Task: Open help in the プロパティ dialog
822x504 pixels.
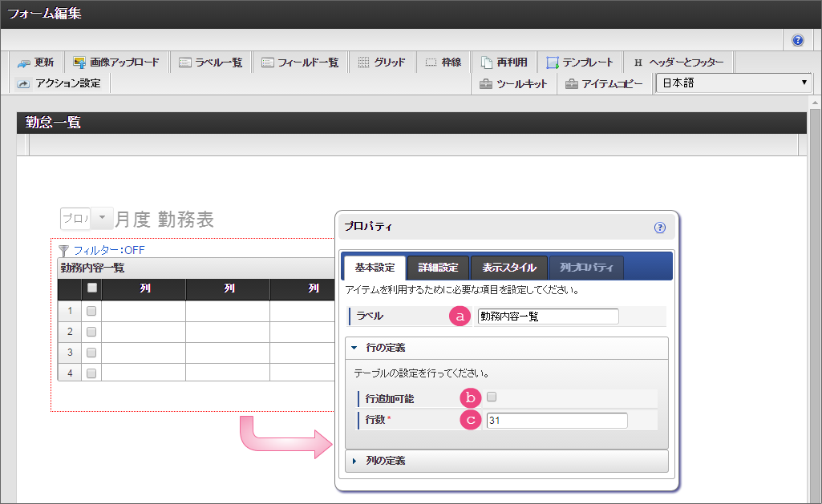Action: pos(659,228)
